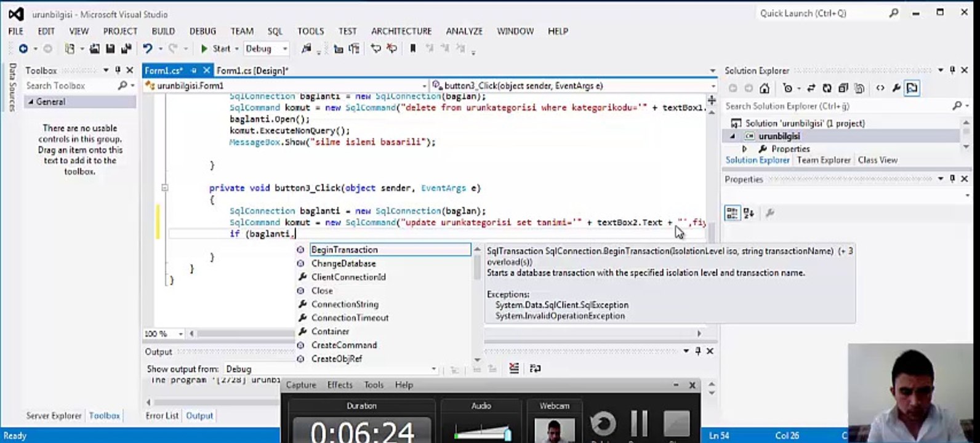This screenshot has width=980, height=443.
Task: Save the current file with the disk icon
Action: coord(110,49)
